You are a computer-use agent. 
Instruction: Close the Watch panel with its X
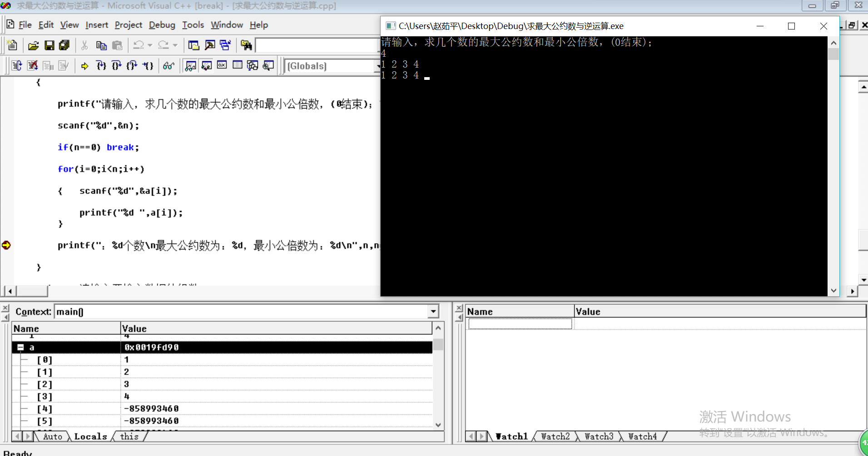(459, 308)
